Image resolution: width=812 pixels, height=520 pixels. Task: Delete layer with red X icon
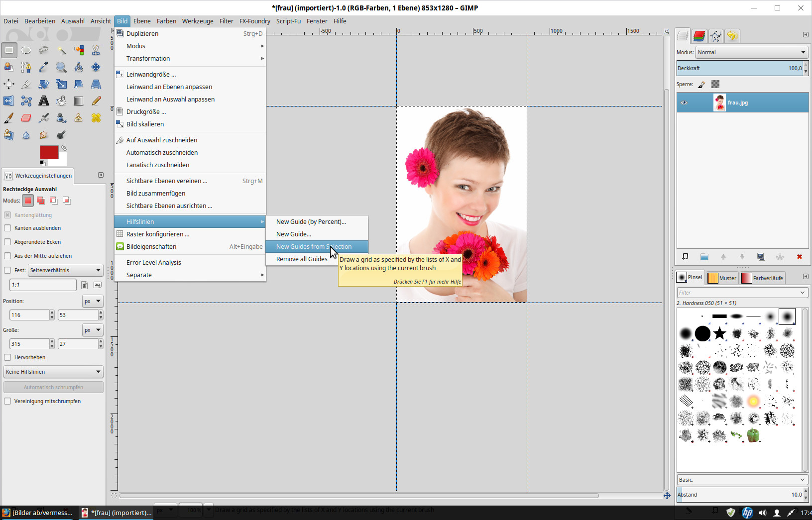tap(799, 257)
